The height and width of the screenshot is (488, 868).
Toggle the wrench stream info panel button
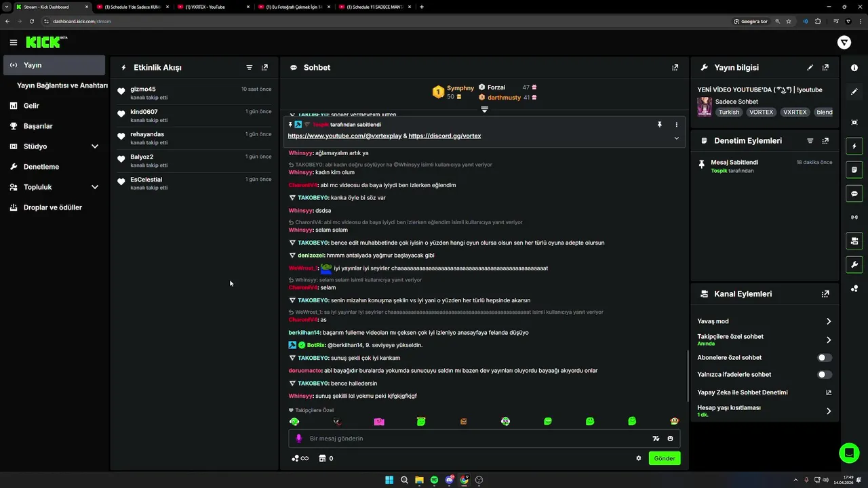click(x=854, y=264)
